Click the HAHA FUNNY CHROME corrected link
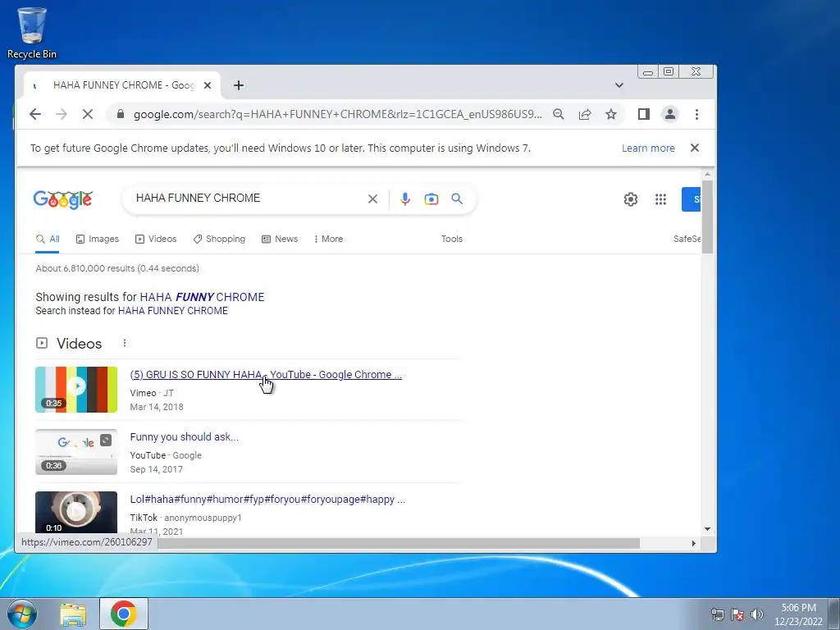This screenshot has height=630, width=840. pos(202,297)
